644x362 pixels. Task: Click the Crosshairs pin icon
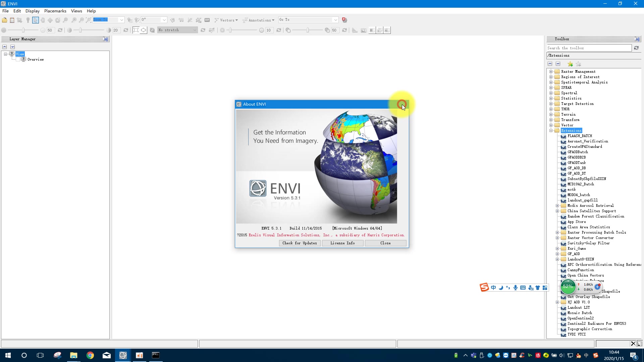[x=28, y=20]
